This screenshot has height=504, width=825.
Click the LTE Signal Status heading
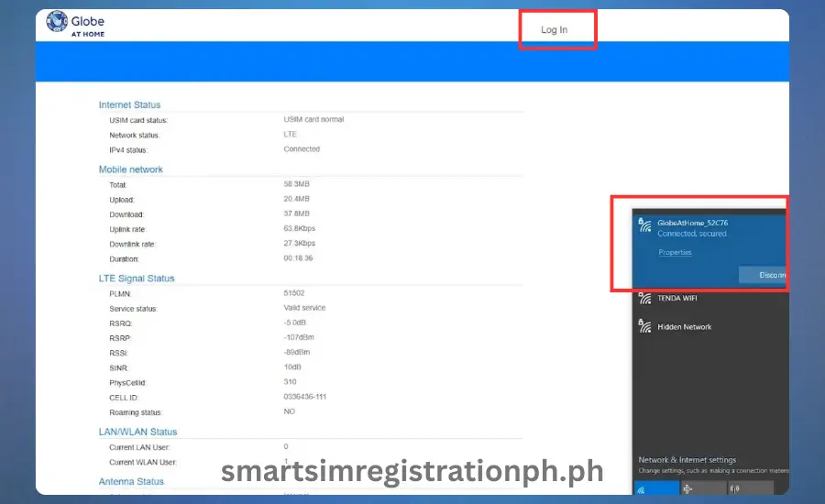point(137,279)
